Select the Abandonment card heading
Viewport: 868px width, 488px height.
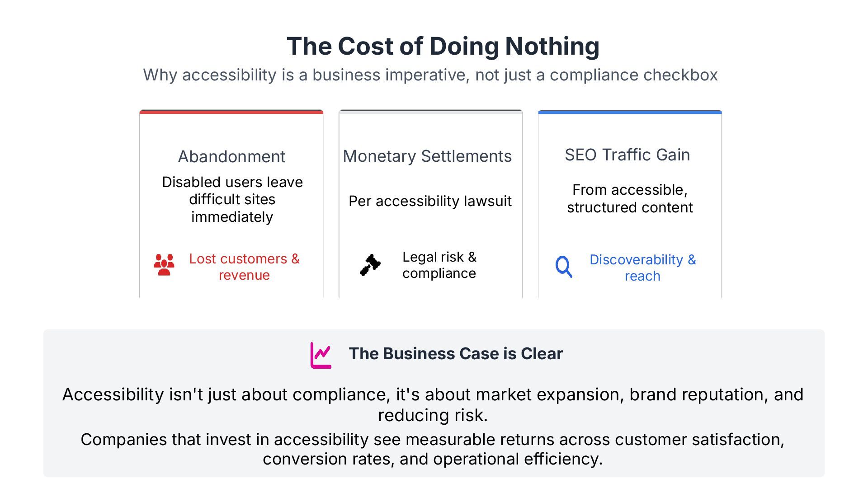231,157
